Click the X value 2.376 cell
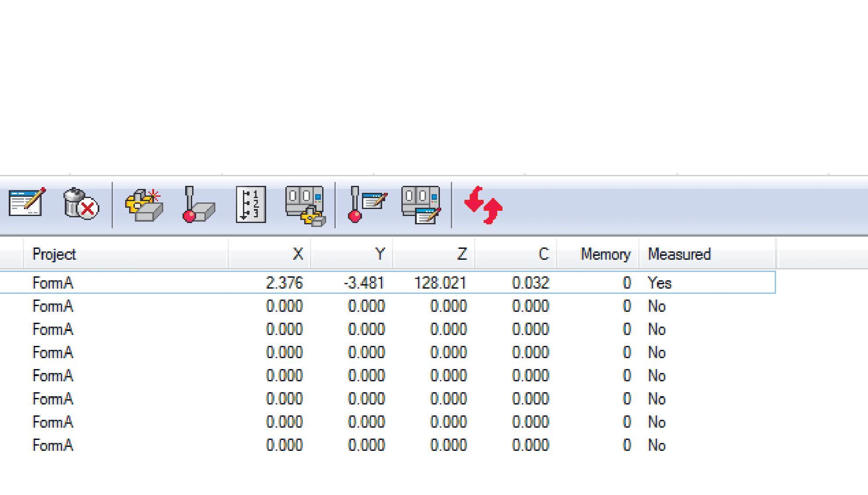The height and width of the screenshot is (495, 868). tap(284, 283)
